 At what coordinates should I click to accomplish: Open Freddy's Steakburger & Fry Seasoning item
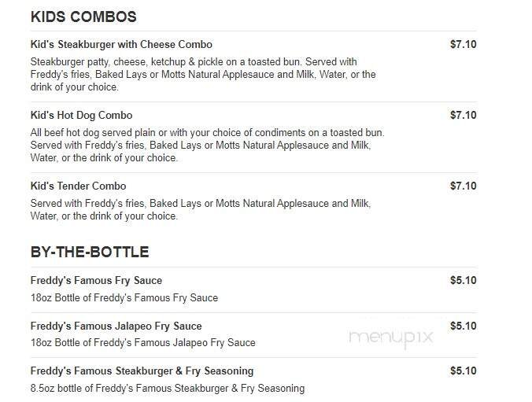pyautogui.click(x=142, y=371)
